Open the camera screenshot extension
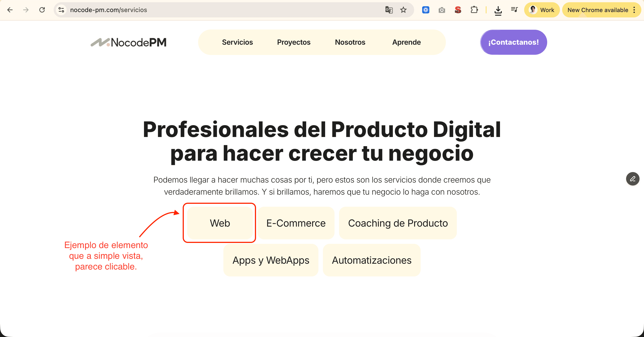644x337 pixels. point(442,10)
